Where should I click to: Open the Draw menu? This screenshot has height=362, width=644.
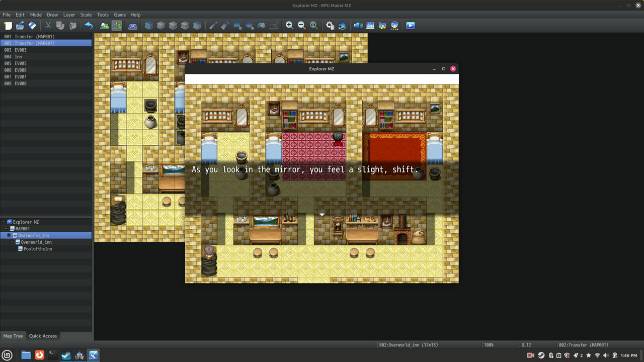[52, 15]
